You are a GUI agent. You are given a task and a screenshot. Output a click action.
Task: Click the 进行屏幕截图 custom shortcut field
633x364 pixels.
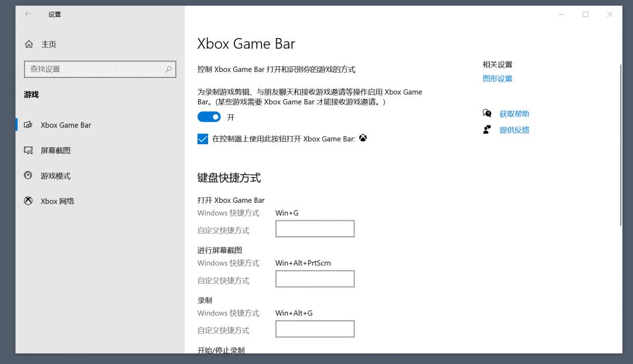[x=315, y=278]
